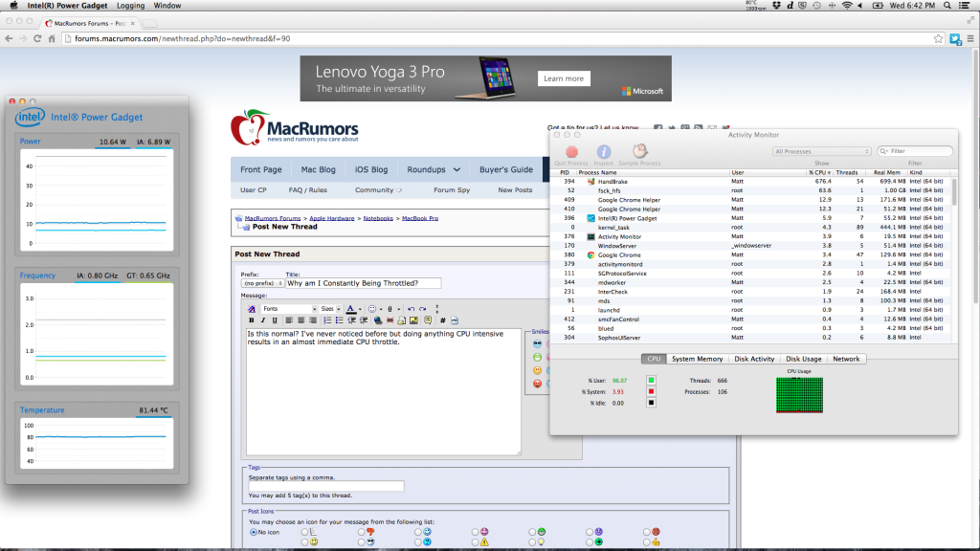Wrap selection in quote tags

tap(428, 320)
